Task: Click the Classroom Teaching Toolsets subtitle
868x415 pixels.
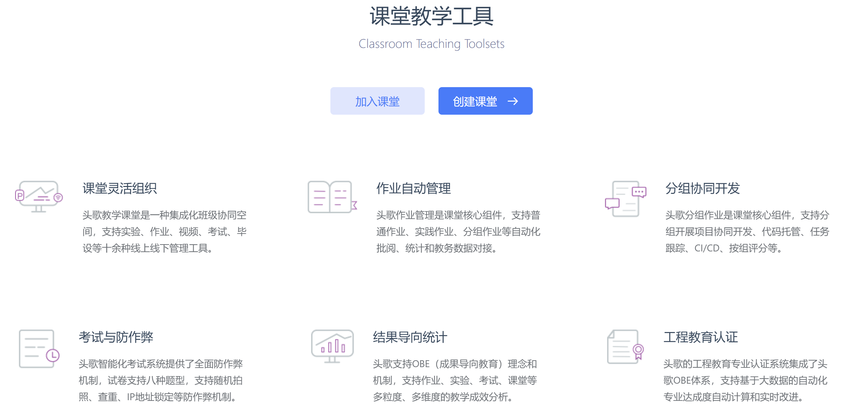Action: click(432, 44)
